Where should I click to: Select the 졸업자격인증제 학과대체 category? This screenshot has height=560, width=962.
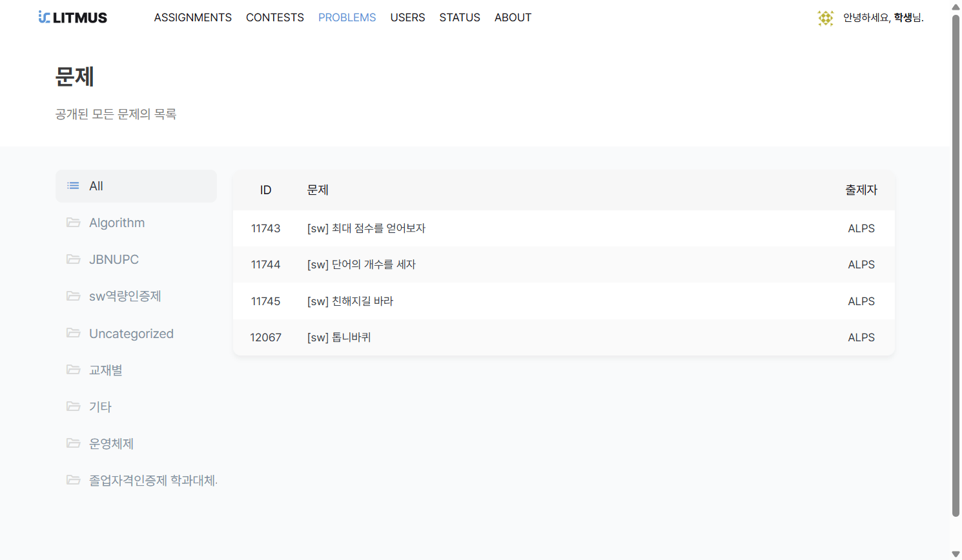pos(152,481)
